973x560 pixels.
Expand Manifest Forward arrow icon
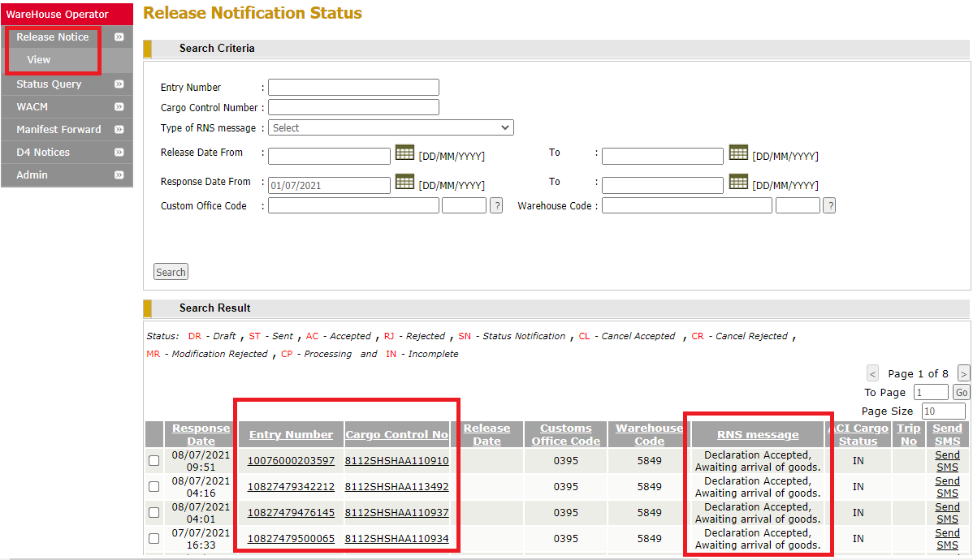119,130
